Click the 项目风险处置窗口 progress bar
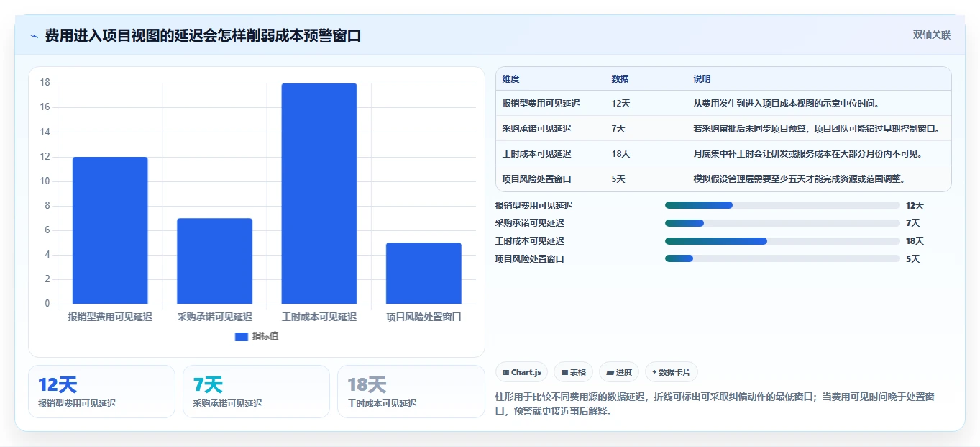980x447 pixels. click(x=782, y=258)
